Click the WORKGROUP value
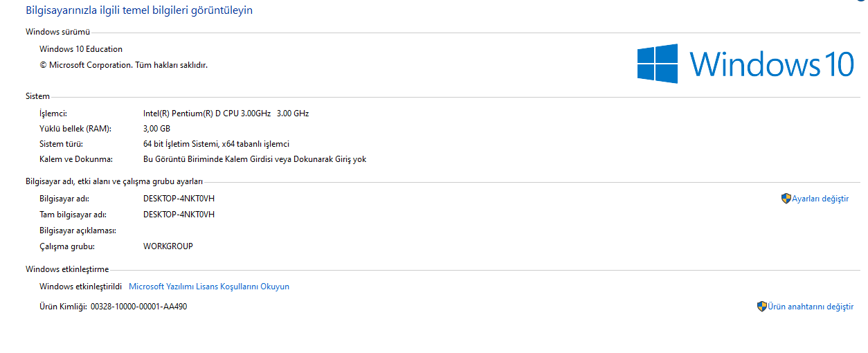 click(x=168, y=246)
